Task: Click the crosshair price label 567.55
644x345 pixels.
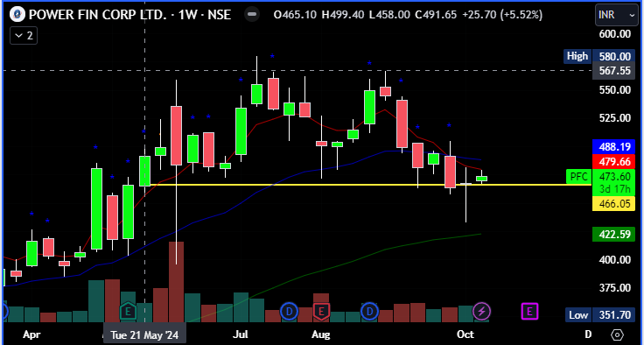Action: (x=614, y=71)
